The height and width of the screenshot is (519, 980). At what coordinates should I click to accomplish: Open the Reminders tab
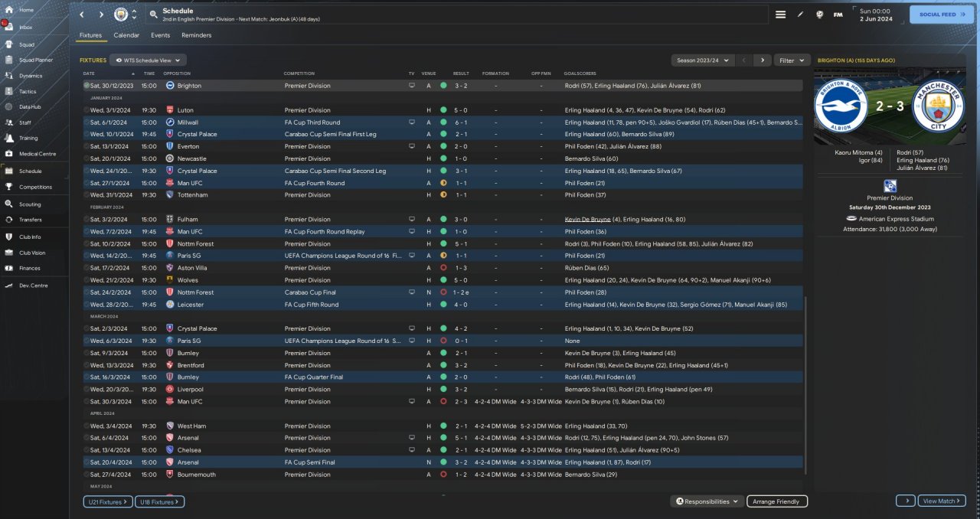point(196,35)
